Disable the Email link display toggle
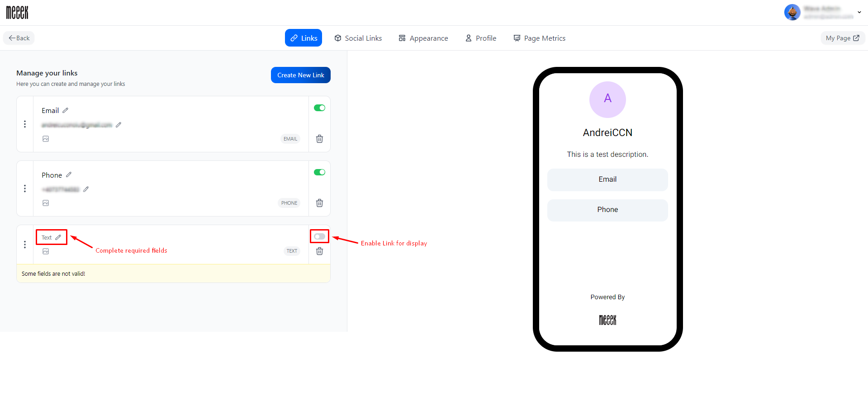This screenshot has height=419, width=868. (319, 108)
